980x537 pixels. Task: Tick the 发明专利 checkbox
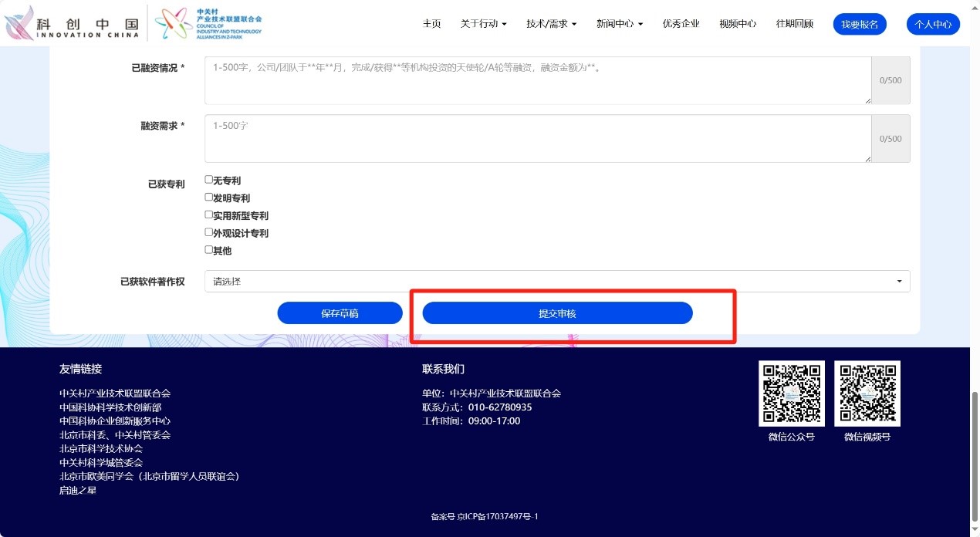[208, 198]
